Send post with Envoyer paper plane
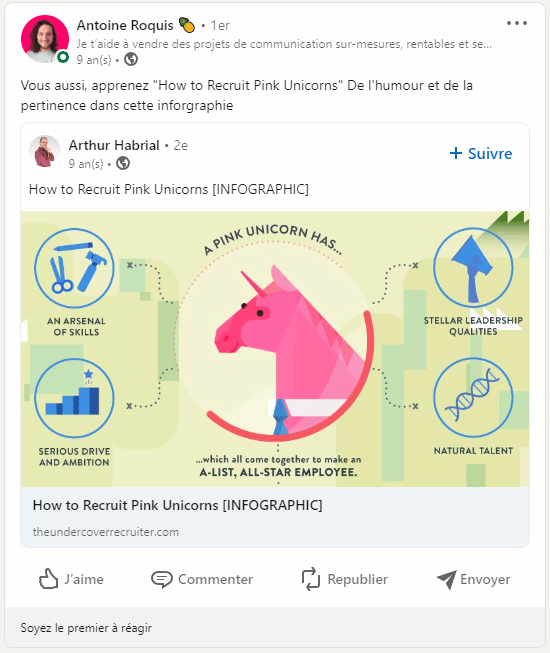 (x=447, y=579)
